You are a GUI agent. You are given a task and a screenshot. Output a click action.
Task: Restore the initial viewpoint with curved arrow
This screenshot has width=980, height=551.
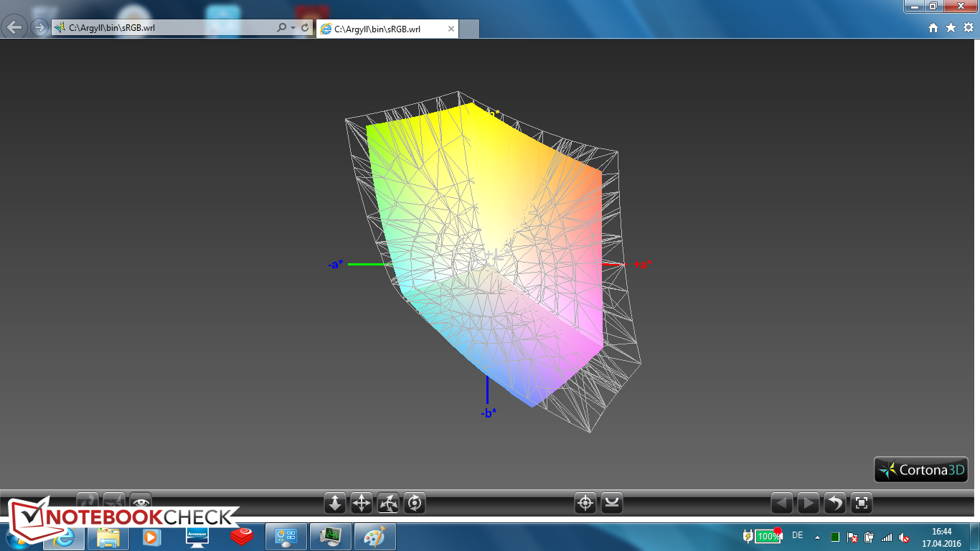[835, 504]
